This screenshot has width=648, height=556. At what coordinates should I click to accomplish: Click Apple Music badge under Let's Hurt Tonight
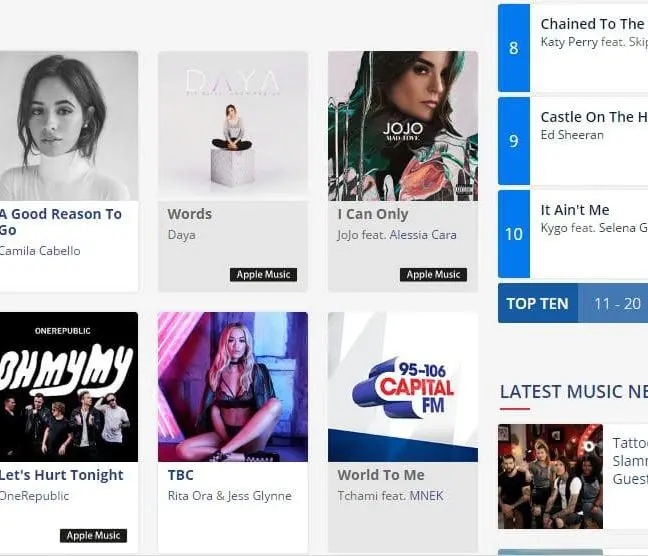pyautogui.click(x=93, y=535)
